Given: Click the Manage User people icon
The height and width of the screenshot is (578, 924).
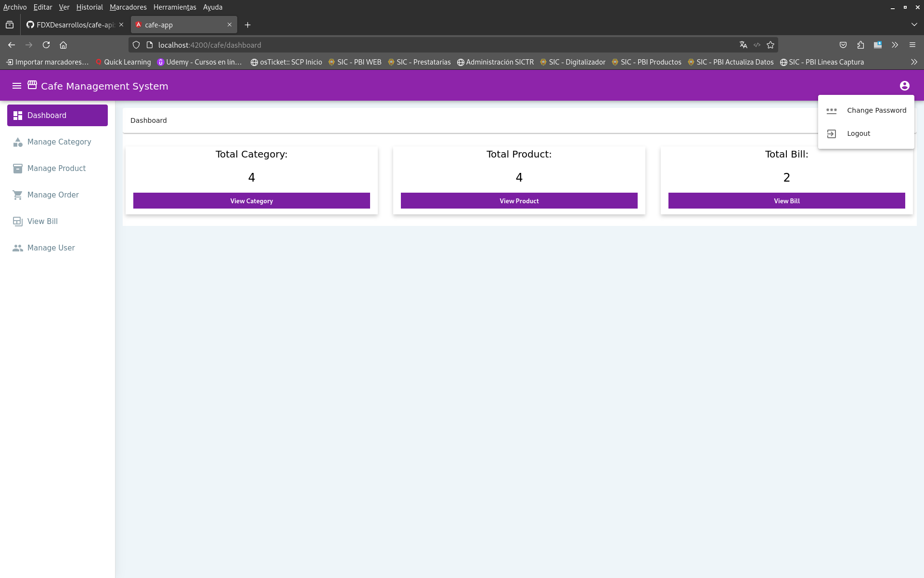Looking at the screenshot, I should pos(18,248).
